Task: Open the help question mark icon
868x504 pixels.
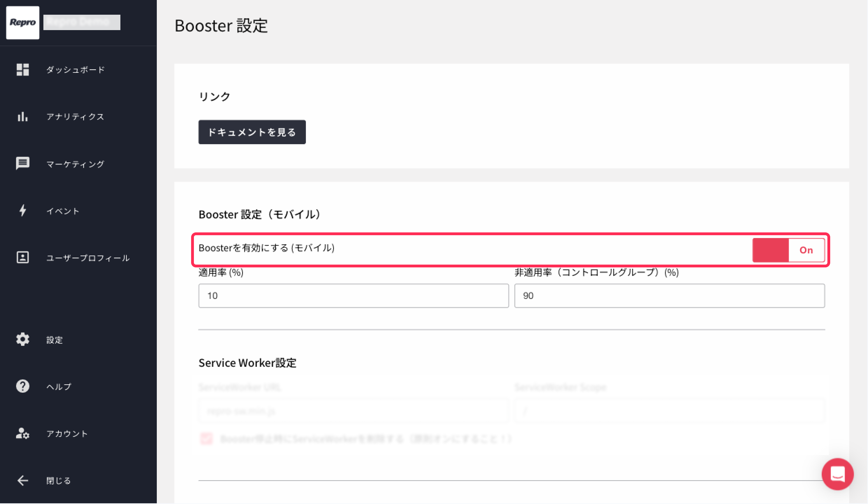Action: 23,386
